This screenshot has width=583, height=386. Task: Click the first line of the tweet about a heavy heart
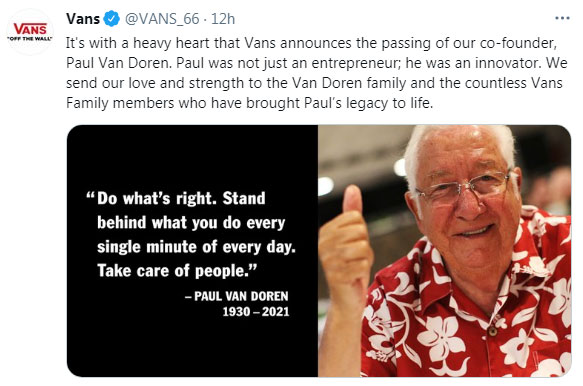click(312, 43)
